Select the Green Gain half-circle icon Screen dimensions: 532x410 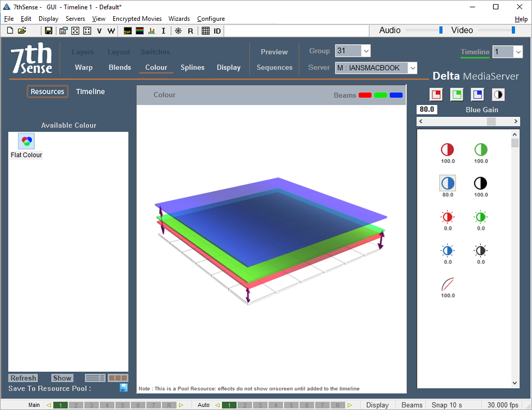click(x=481, y=150)
